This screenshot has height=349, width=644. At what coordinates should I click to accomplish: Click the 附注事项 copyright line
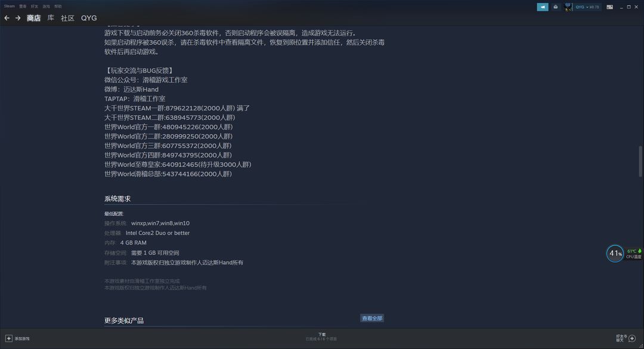click(174, 262)
